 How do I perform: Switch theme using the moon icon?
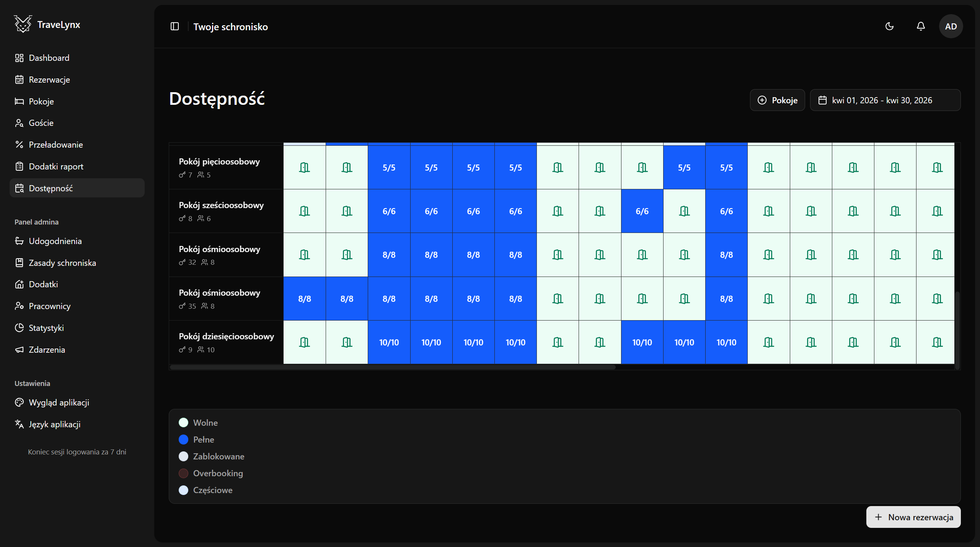pyautogui.click(x=890, y=26)
